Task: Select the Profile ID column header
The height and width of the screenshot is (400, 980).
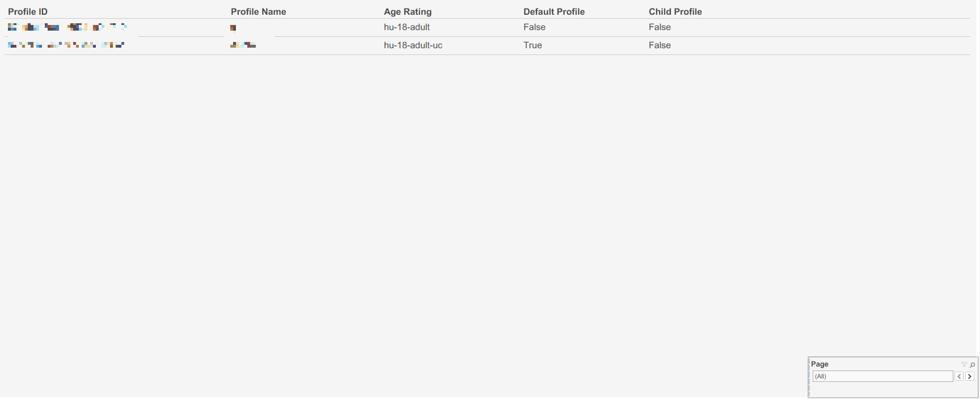Action: tap(28, 11)
